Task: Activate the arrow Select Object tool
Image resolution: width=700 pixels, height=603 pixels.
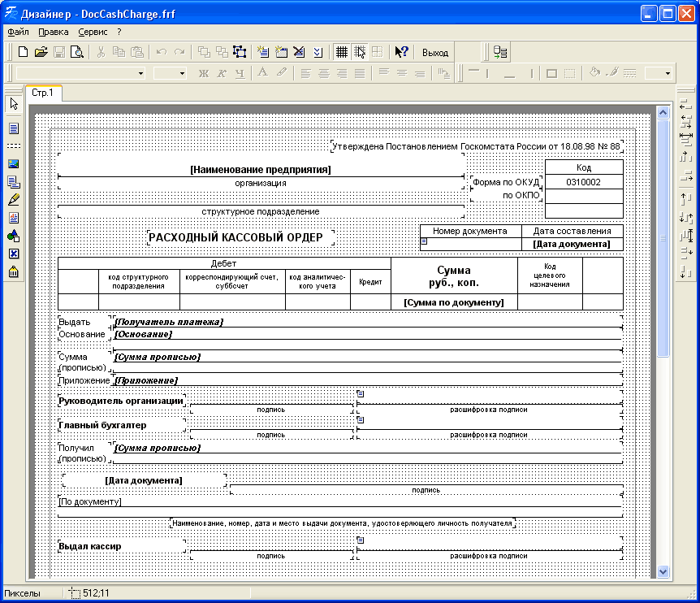Action: (x=14, y=103)
